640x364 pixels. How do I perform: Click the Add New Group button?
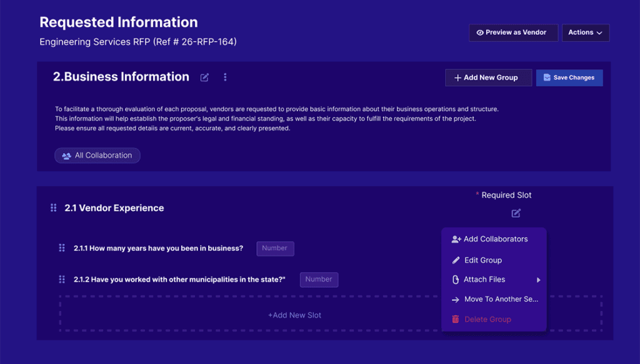(488, 77)
